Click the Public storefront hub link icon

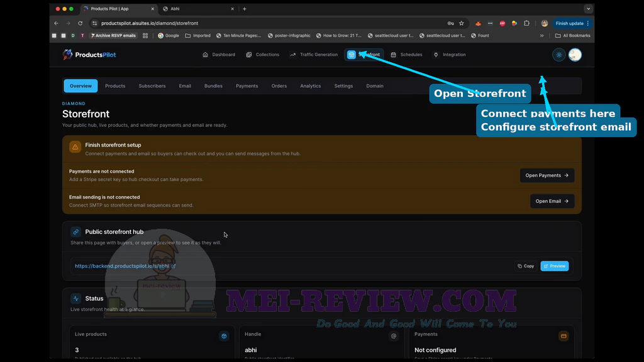point(76,232)
